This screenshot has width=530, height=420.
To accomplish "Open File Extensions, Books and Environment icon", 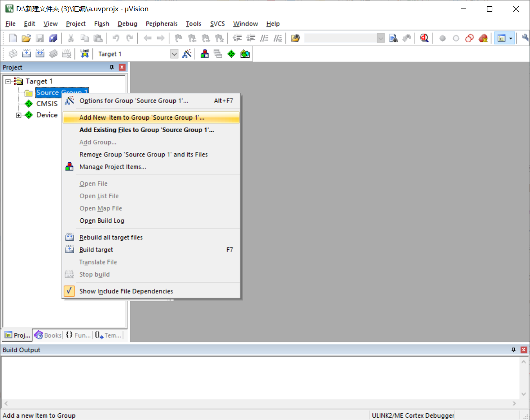I will pyautogui.click(x=205, y=54).
